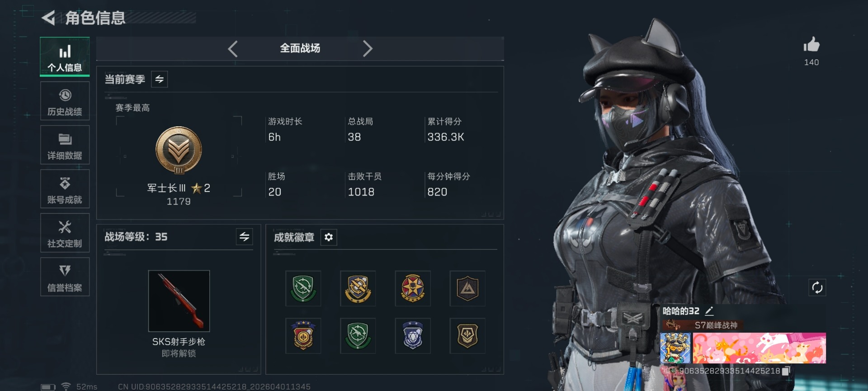Screen dimensions: 868x391
Task: Rotate the character model with refresh icon
Action: coord(817,287)
